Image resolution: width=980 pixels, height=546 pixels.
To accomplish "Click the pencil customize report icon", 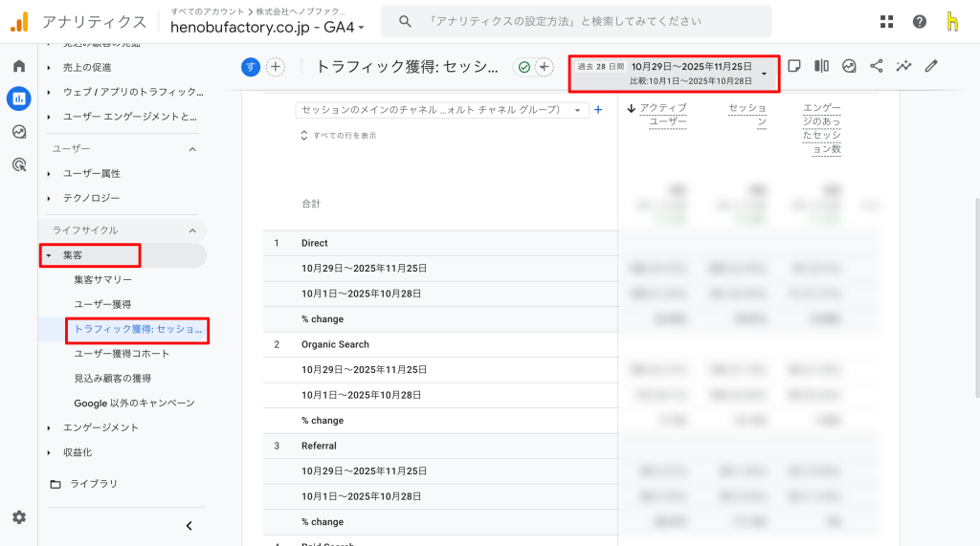I will point(931,66).
